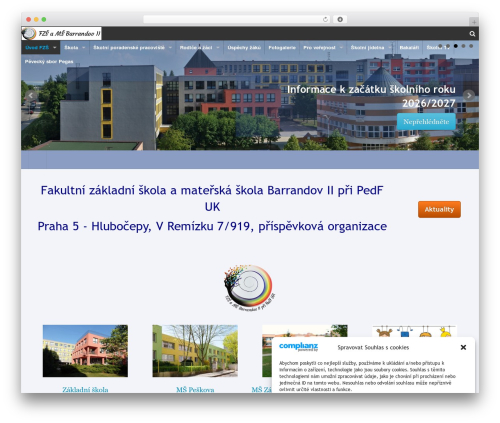
Task: Open the MŠ Peškova link
Action: point(195,389)
